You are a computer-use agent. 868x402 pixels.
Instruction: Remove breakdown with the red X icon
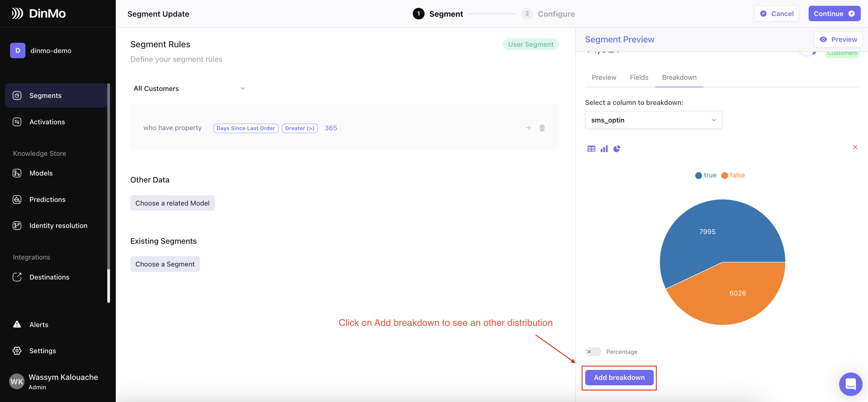pyautogui.click(x=855, y=147)
